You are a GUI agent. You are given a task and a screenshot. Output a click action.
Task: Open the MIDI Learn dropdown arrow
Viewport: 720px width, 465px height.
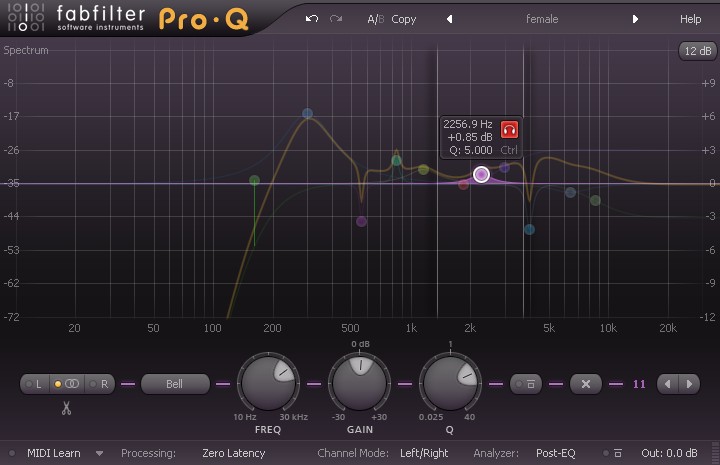[x=99, y=454]
